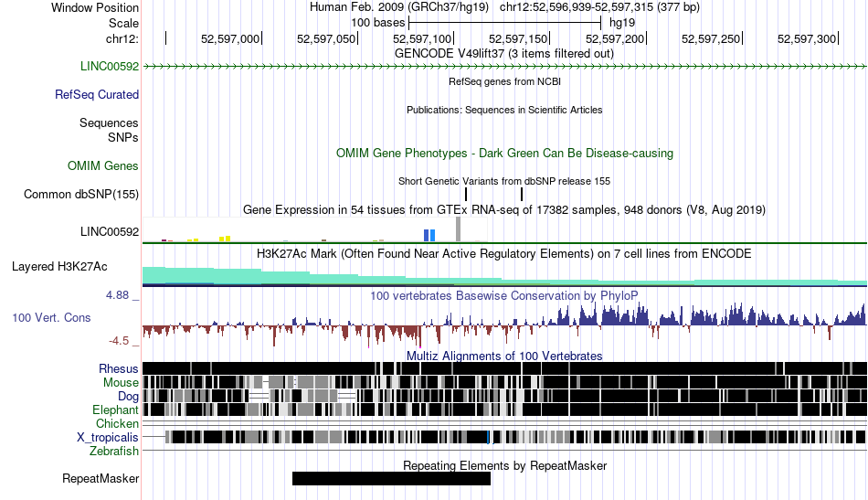Select the Rhesus alignment label
The image size is (868, 500).
(119, 368)
